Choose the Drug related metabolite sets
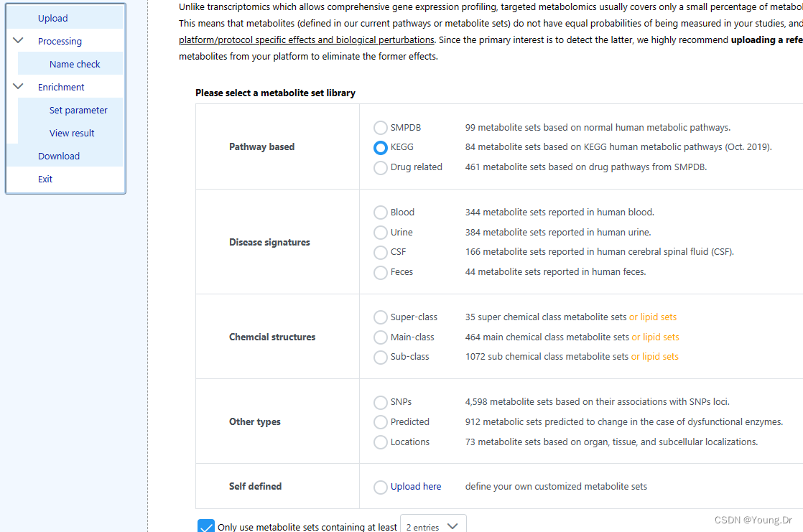The width and height of the screenshot is (803, 532). pos(381,167)
